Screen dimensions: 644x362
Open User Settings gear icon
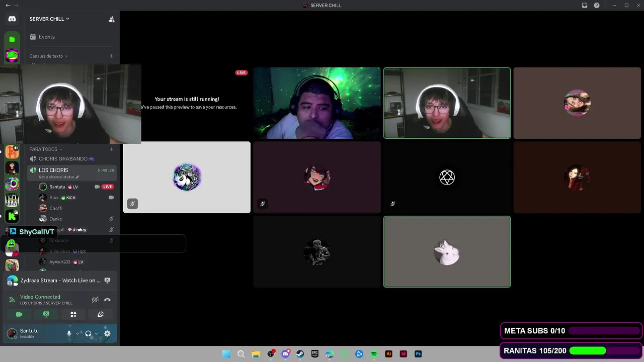point(107,333)
